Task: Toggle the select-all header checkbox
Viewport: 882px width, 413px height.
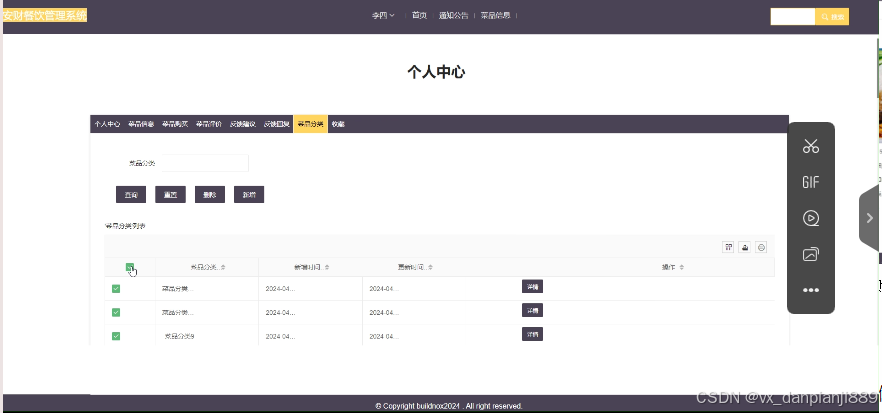Action: (x=130, y=267)
